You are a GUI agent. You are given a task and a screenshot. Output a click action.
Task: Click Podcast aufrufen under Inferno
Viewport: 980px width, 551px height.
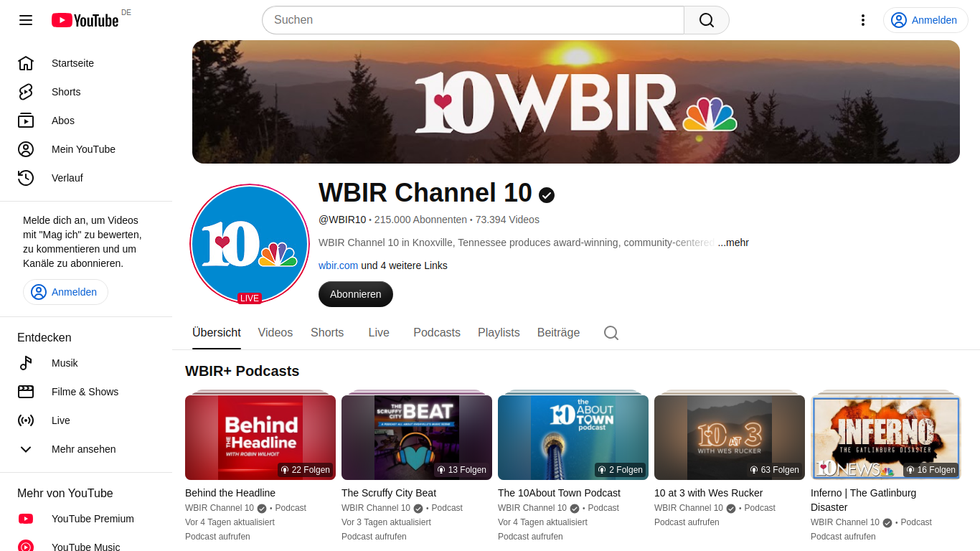pos(843,537)
